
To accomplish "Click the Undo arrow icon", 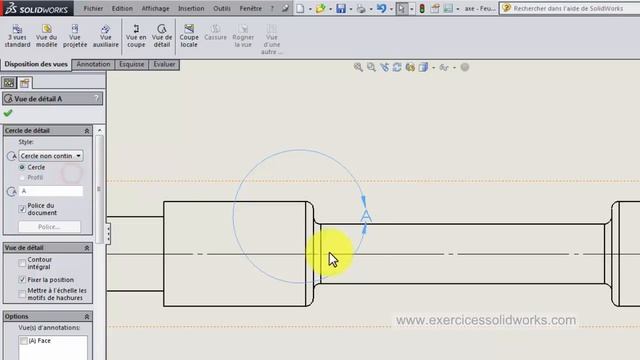I will pyautogui.click(x=381, y=8).
